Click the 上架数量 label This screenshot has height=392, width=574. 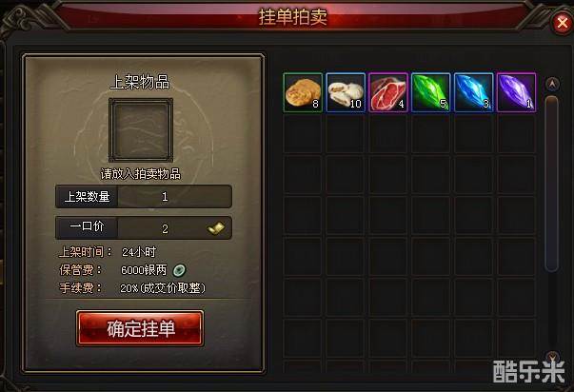coord(88,197)
